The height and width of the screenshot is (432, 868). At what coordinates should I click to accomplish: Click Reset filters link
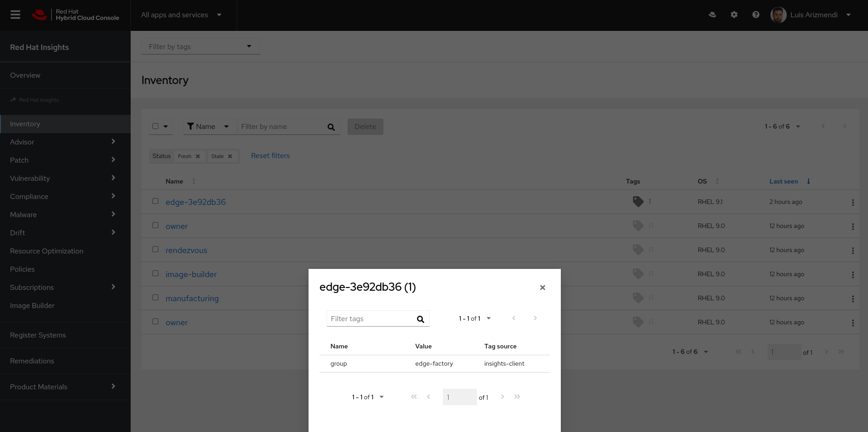coord(270,156)
